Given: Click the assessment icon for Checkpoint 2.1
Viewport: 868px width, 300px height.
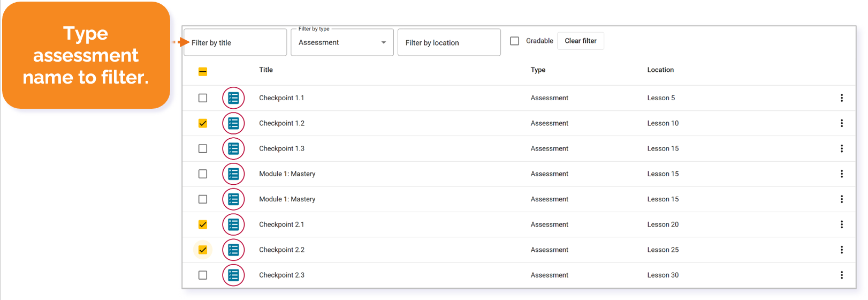Looking at the screenshot, I should point(233,224).
